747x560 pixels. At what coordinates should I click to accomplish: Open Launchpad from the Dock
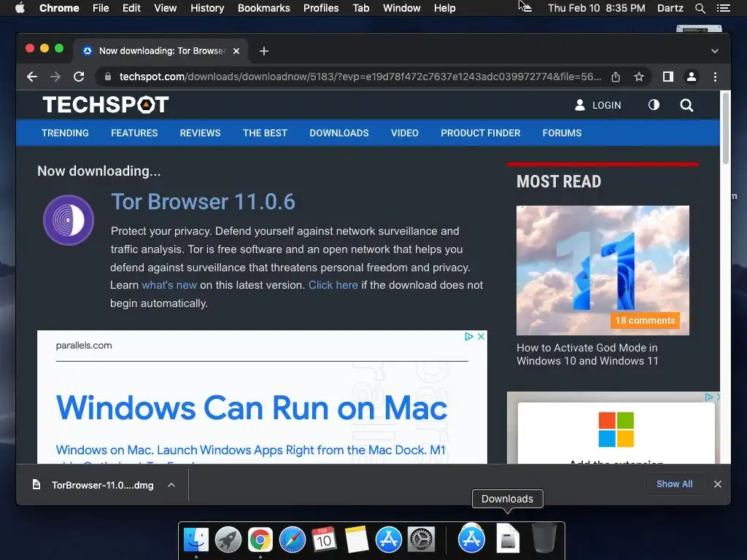(228, 540)
